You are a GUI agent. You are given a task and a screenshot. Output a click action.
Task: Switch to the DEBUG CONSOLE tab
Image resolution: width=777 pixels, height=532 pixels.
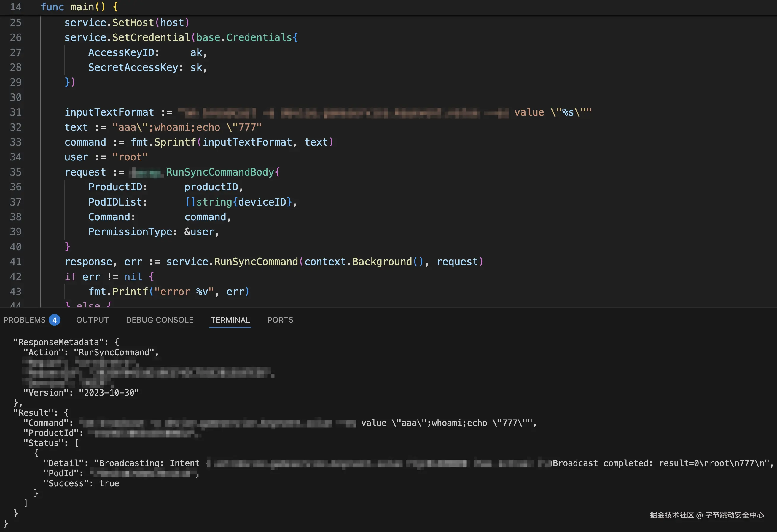click(x=160, y=320)
